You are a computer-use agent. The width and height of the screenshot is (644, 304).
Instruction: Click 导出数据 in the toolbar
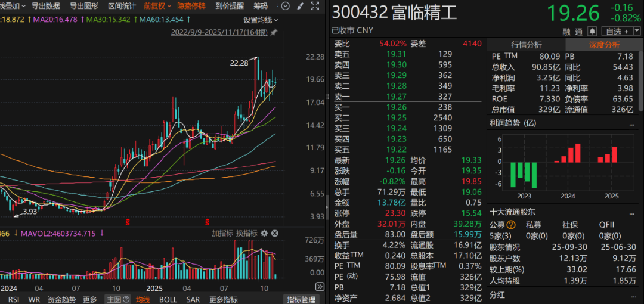45,6
